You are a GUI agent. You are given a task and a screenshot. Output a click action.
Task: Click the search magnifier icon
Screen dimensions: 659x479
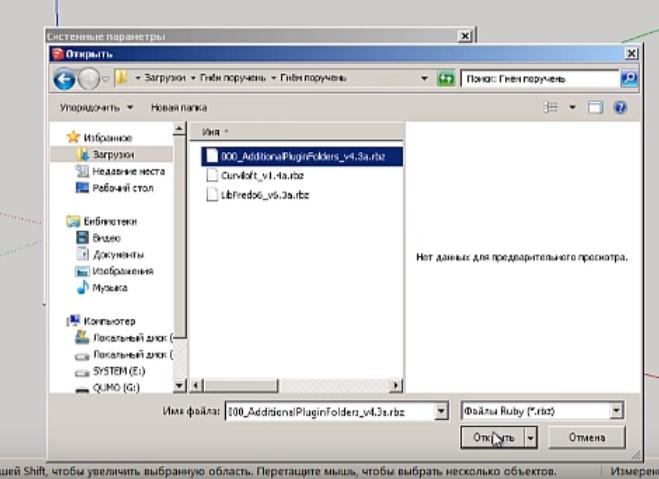(629, 78)
